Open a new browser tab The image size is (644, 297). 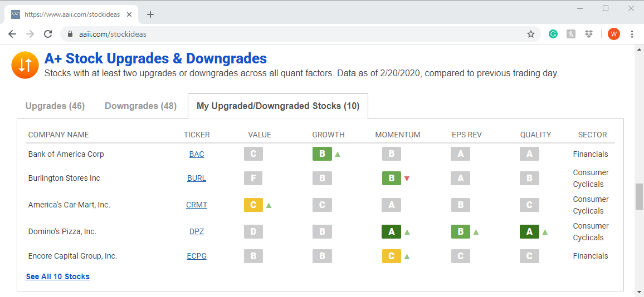tap(150, 14)
